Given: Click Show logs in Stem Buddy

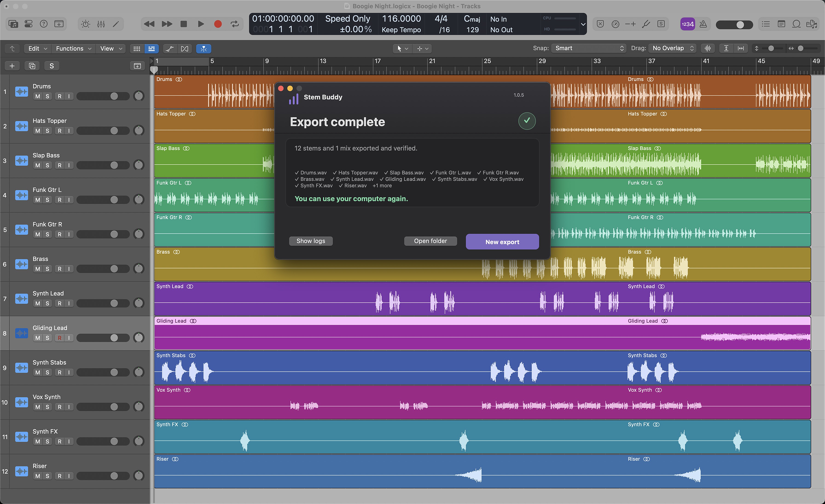Looking at the screenshot, I should pyautogui.click(x=311, y=241).
